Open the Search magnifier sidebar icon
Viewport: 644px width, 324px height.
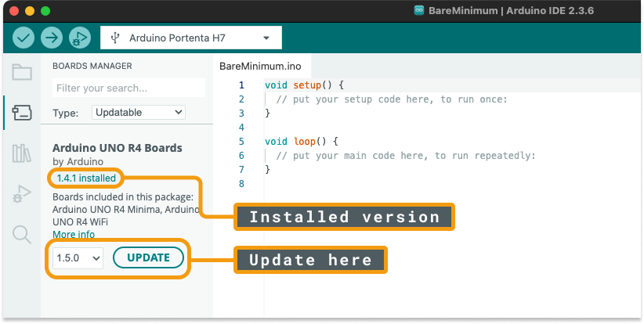coord(22,235)
